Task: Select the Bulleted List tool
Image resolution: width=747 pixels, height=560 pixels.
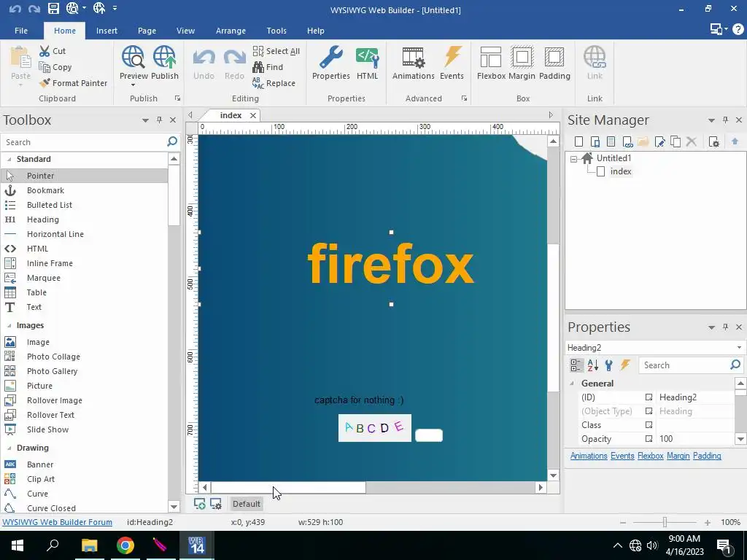Action: tap(85, 205)
